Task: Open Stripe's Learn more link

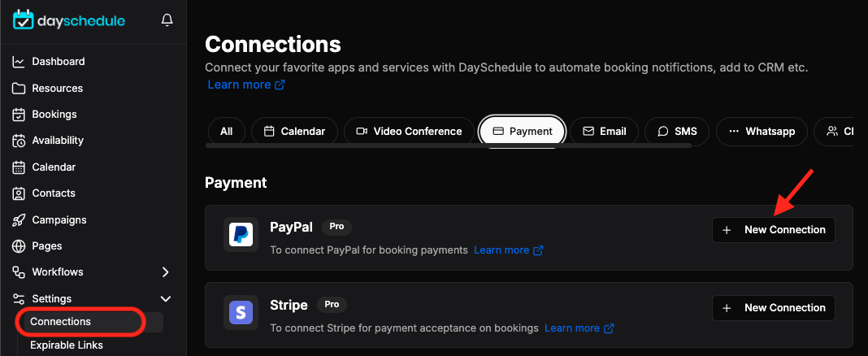Action: click(x=579, y=328)
